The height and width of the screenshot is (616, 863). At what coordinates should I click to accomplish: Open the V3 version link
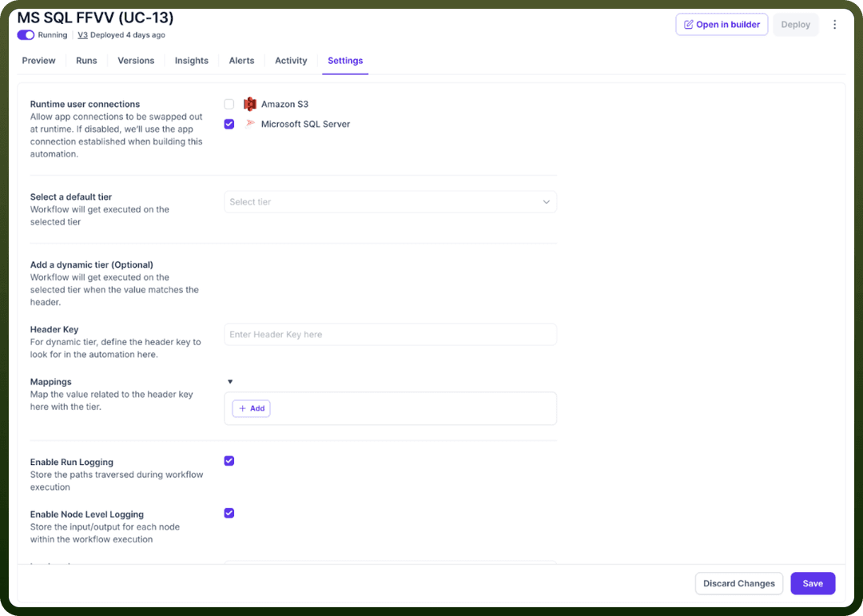point(82,34)
